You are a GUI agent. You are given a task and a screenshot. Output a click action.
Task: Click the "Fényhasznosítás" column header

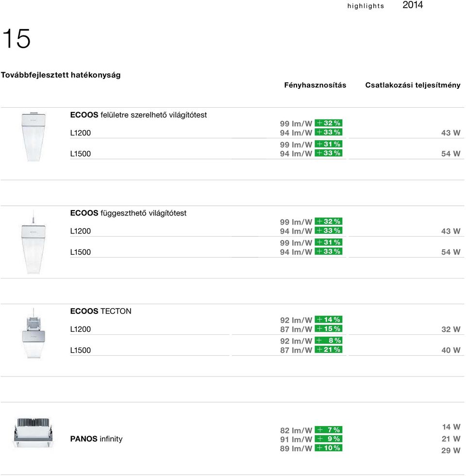pos(315,85)
